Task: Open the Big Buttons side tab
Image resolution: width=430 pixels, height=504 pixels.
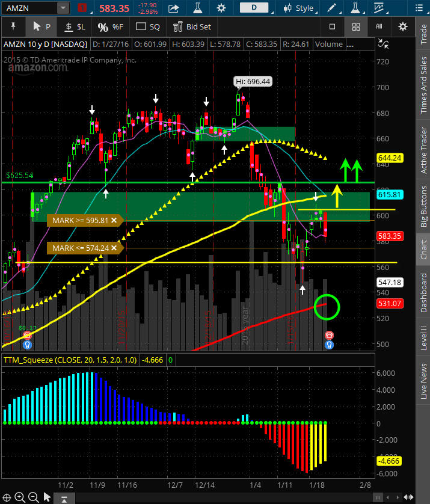Action: click(x=423, y=207)
